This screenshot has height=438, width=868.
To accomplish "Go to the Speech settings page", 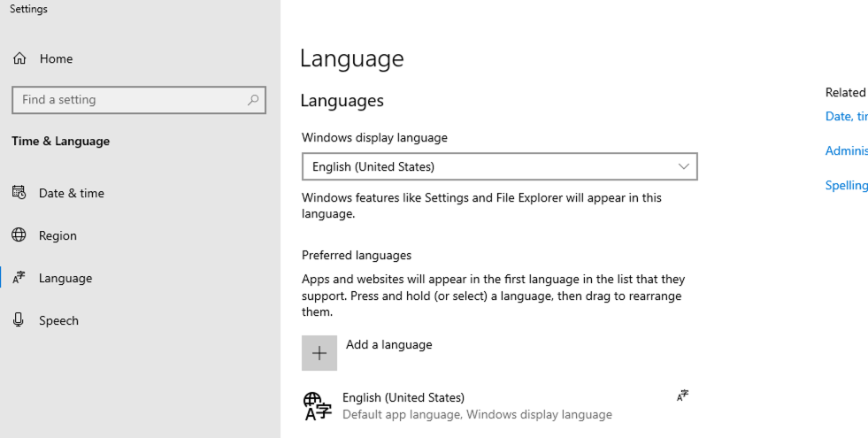I will click(58, 320).
